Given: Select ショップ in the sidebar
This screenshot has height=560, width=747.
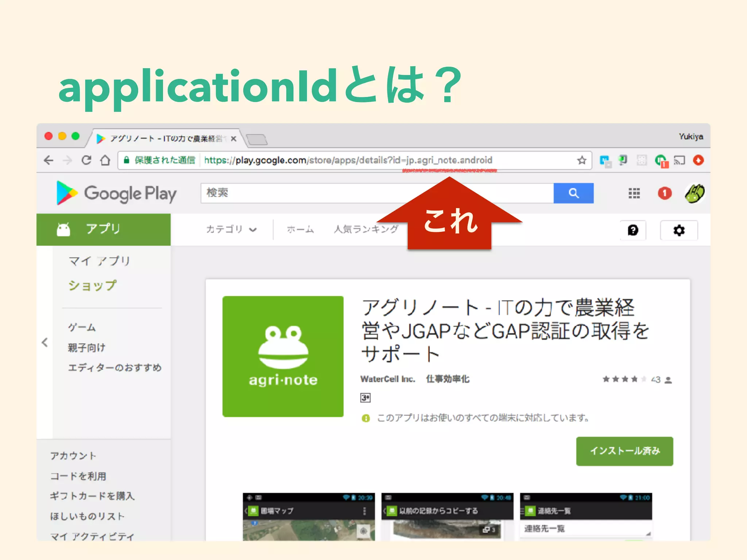Looking at the screenshot, I should pos(93,285).
